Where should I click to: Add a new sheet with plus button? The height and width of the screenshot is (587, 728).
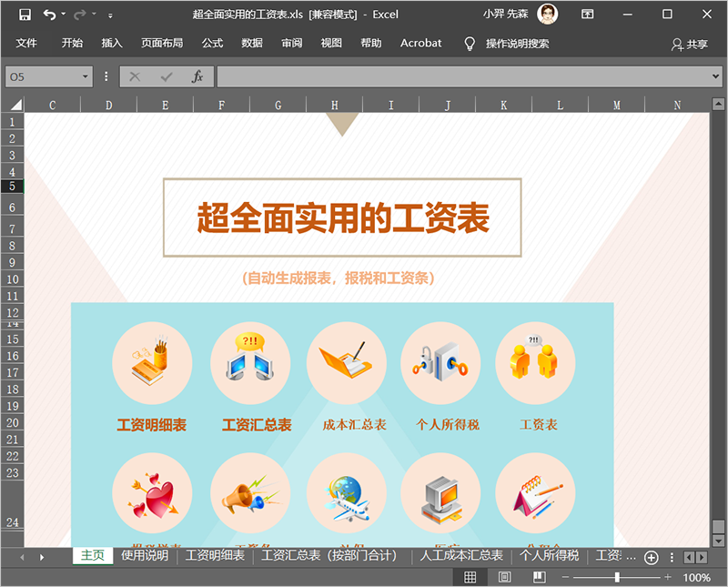651,557
